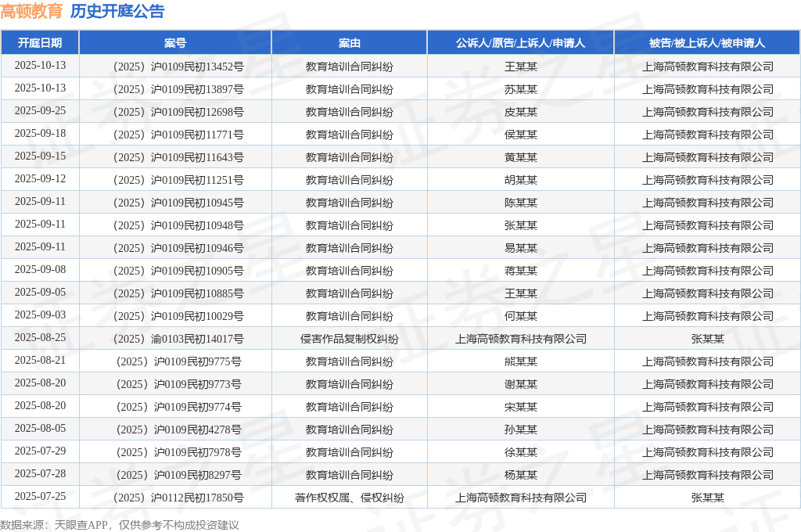The image size is (801, 532).
Task: Click the date 2025-09-03
Action: tap(41, 315)
